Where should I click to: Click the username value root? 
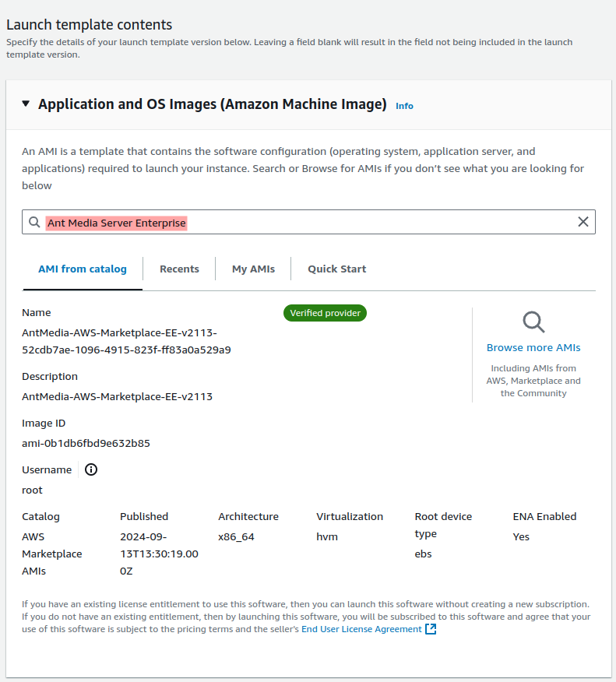pos(32,490)
